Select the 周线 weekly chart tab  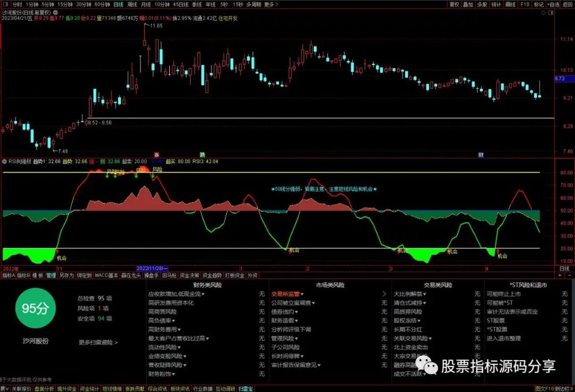pos(132,4)
